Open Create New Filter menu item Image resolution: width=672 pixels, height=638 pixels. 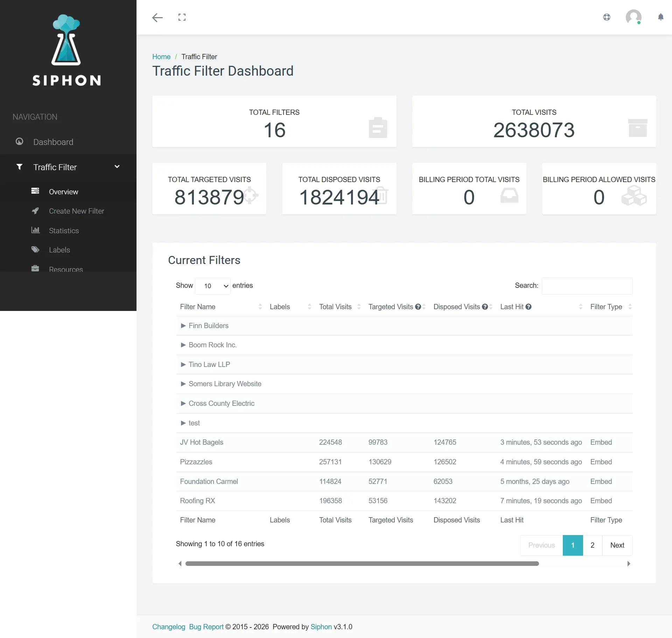[77, 211]
